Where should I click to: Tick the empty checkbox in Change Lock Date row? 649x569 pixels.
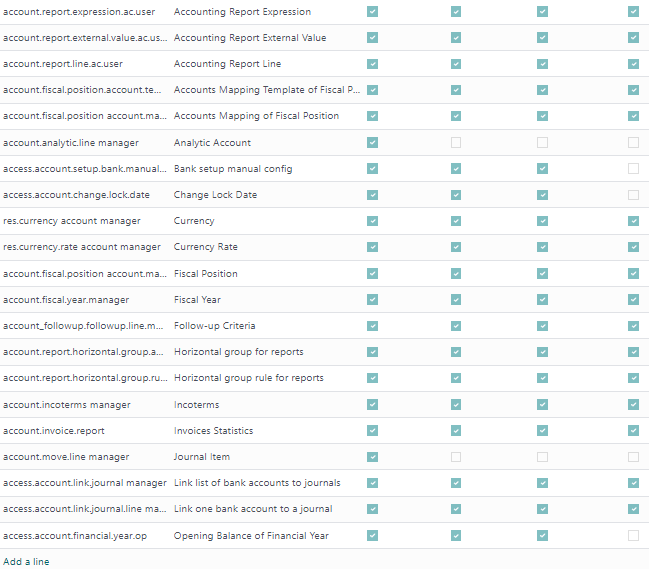(633, 194)
